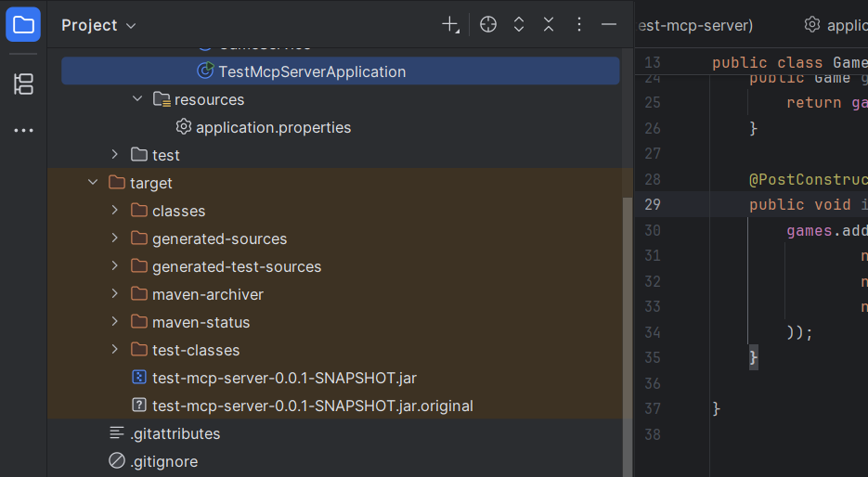Image resolution: width=868 pixels, height=477 pixels.
Task: Switch to the test-mcp-server editor tab
Action: (694, 25)
